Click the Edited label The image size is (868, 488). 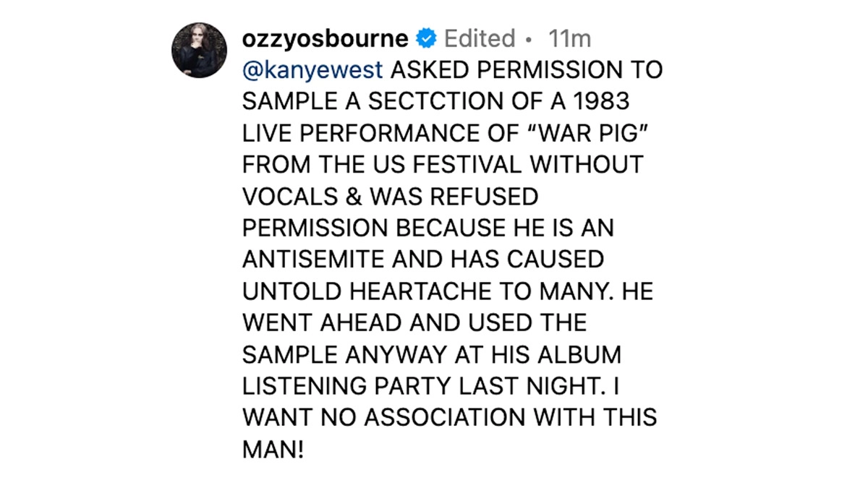479,38
